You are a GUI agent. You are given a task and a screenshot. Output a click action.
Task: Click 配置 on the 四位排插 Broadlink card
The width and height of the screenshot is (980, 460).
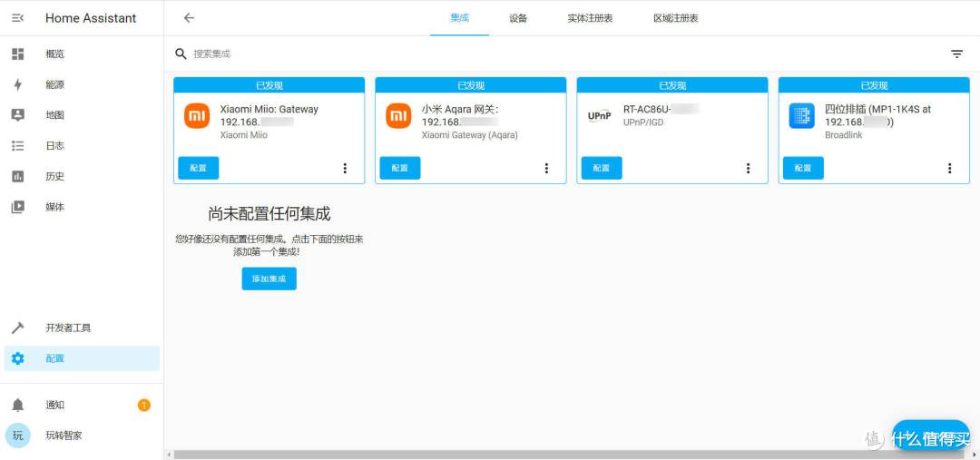[803, 168]
